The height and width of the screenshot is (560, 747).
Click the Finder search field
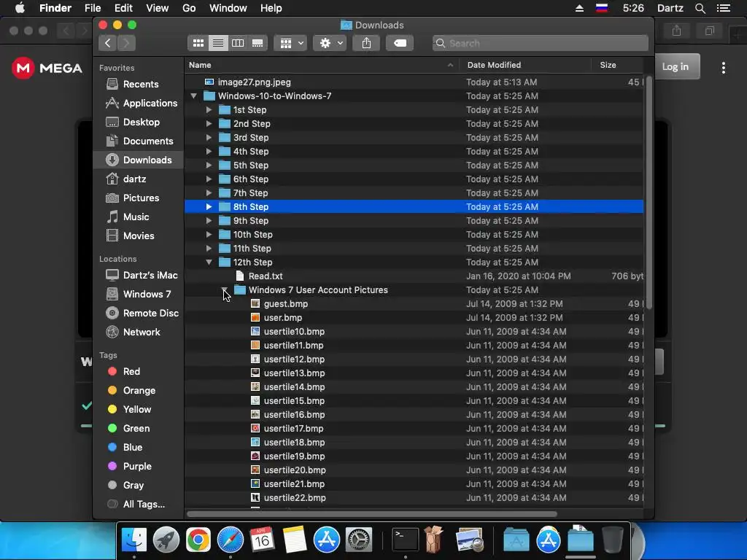541,43
